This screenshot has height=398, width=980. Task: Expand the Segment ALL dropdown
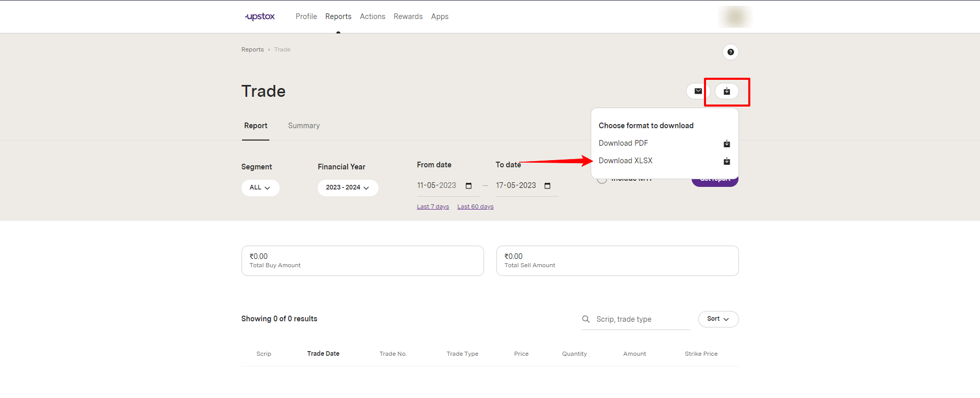point(260,188)
